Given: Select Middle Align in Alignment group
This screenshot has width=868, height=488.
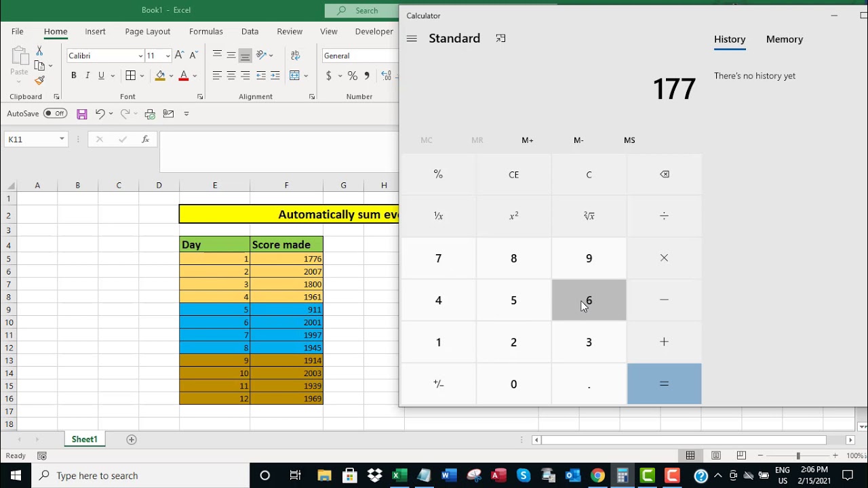Looking at the screenshot, I should [231, 56].
